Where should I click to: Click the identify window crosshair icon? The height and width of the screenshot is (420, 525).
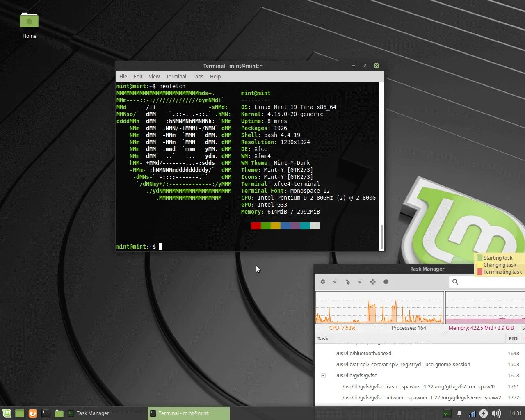[373, 282]
